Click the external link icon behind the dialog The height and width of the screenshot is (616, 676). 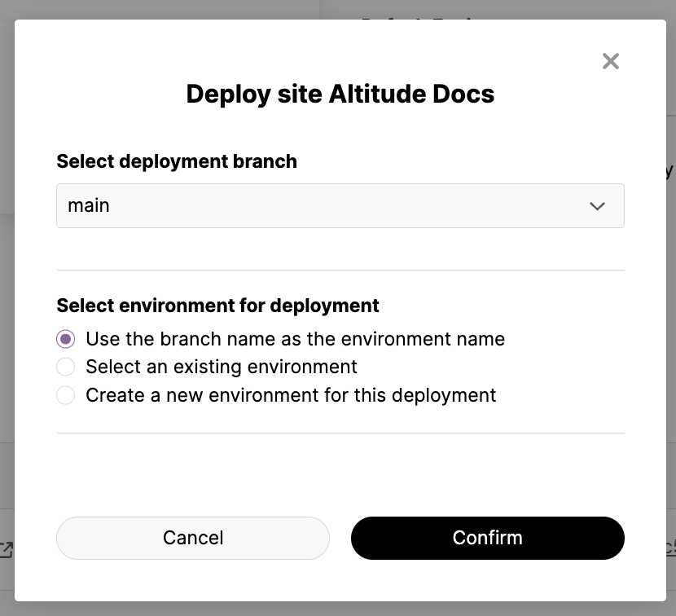pyautogui.click(x=6, y=549)
